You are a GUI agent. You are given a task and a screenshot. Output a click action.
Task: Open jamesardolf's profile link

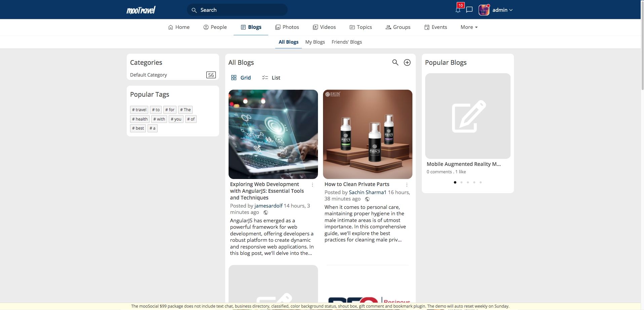(x=268, y=206)
